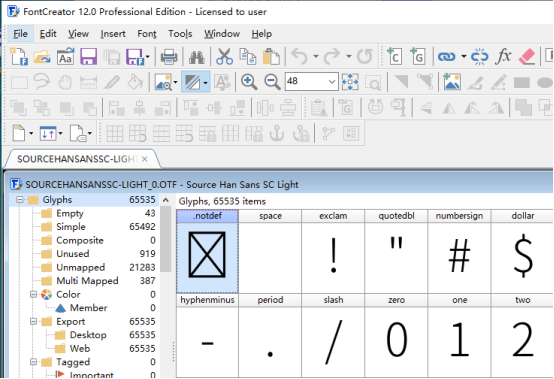Click the New Font icon
The height and width of the screenshot is (379, 554).
(x=19, y=57)
